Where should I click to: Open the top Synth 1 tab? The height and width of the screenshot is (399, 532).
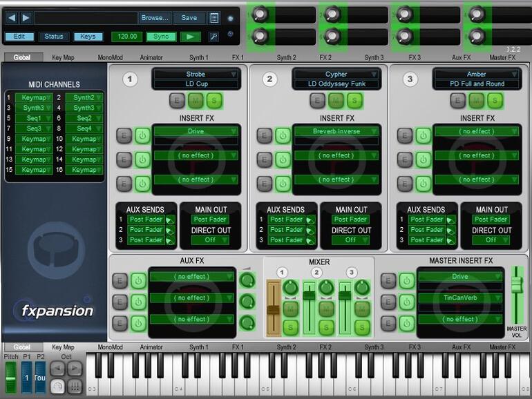pos(199,57)
